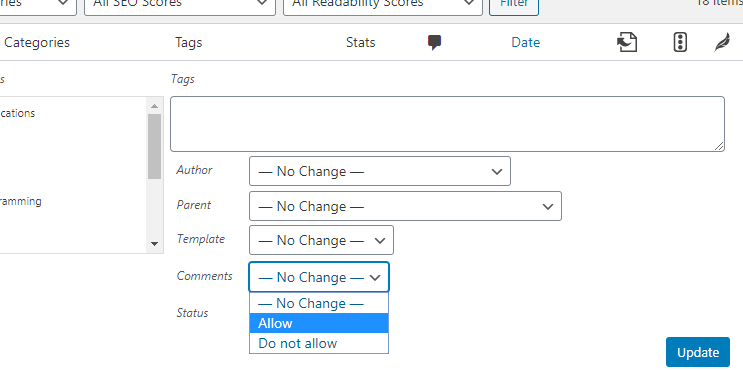Click the Author field label
The width and height of the screenshot is (743, 370).
click(x=194, y=170)
